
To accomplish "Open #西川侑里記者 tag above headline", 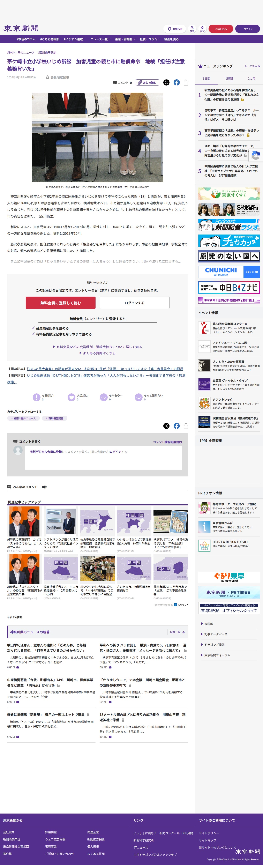I will click(47, 53).
